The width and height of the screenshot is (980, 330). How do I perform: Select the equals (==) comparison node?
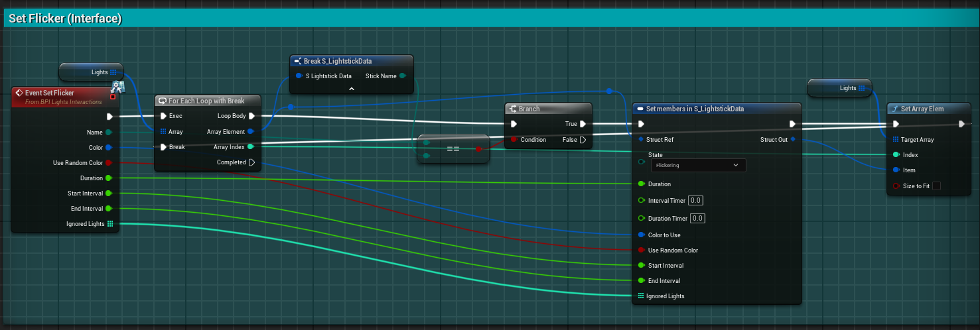point(454,149)
